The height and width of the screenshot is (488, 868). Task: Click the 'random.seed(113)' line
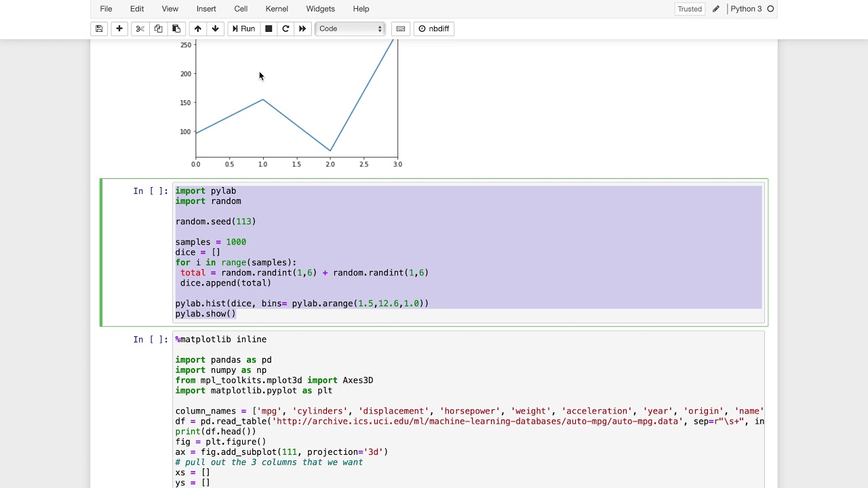pyautogui.click(x=216, y=222)
